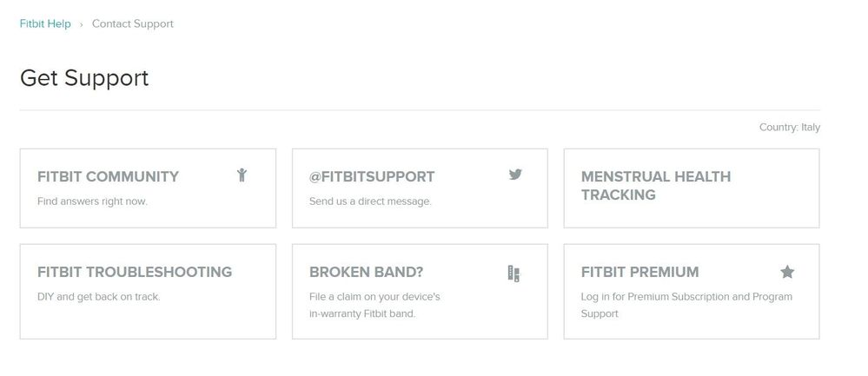Image resolution: width=868 pixels, height=376 pixels.
Task: Open the Broken Band? card title
Action: pyautogui.click(x=366, y=272)
